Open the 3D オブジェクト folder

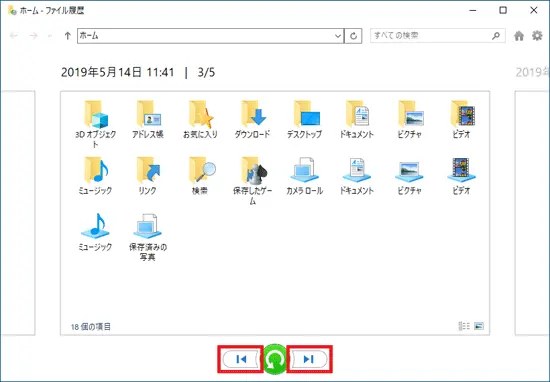pyautogui.click(x=95, y=124)
